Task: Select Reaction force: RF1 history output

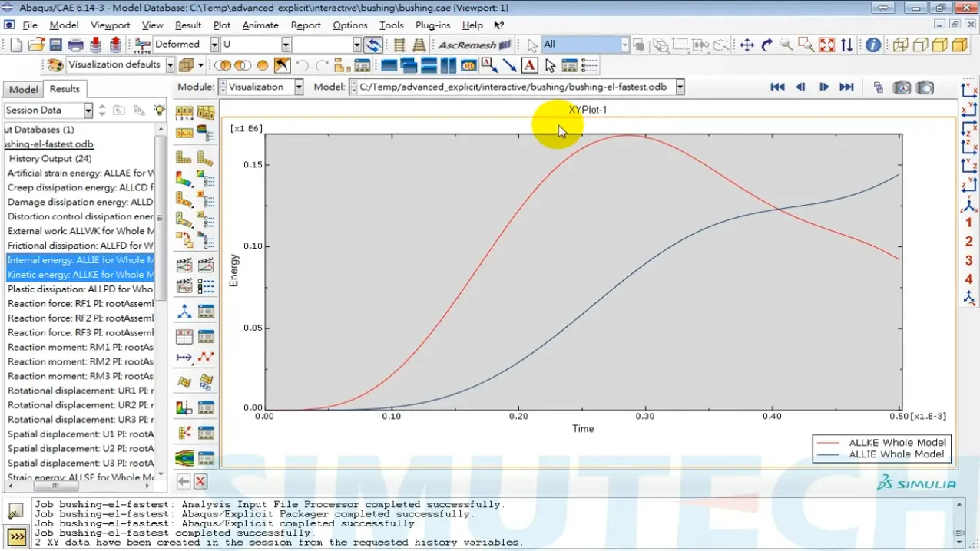Action: click(x=80, y=304)
